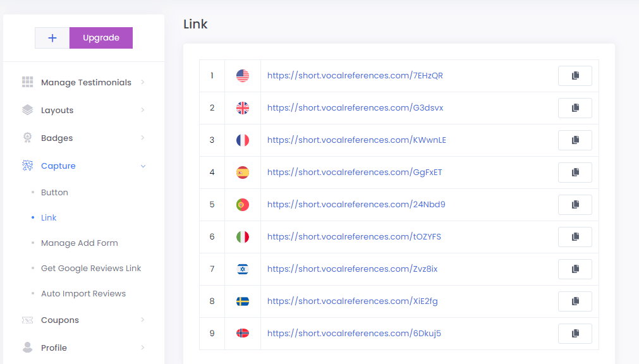This screenshot has width=639, height=364.
Task: Click the Capture sparkle icon
Action: click(x=27, y=166)
